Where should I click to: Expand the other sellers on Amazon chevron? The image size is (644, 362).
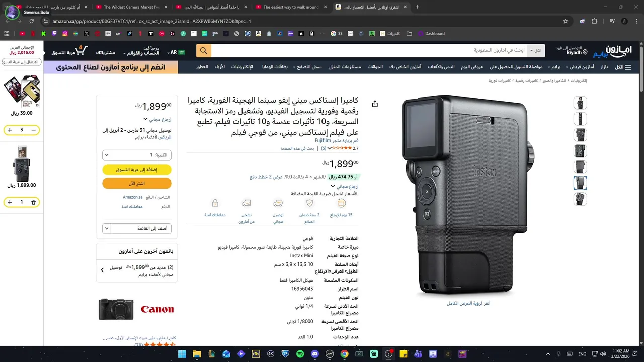pos(102,270)
